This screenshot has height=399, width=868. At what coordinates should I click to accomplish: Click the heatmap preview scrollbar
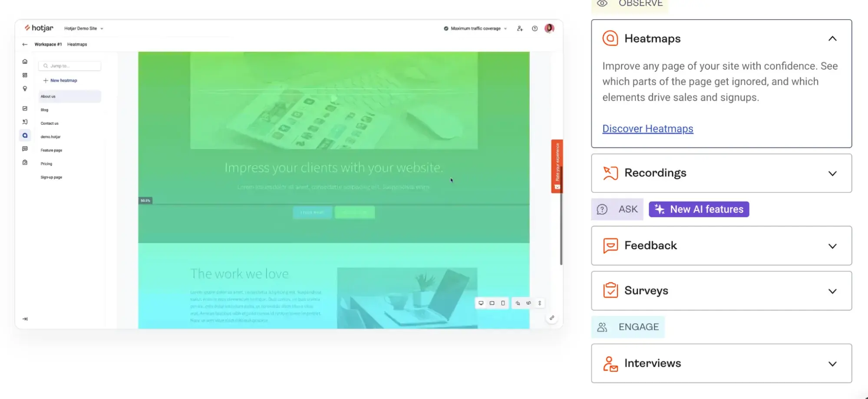pyautogui.click(x=561, y=215)
